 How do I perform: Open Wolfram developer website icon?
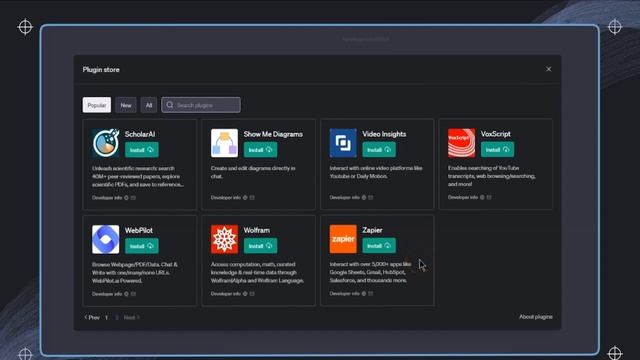pyautogui.click(x=245, y=294)
